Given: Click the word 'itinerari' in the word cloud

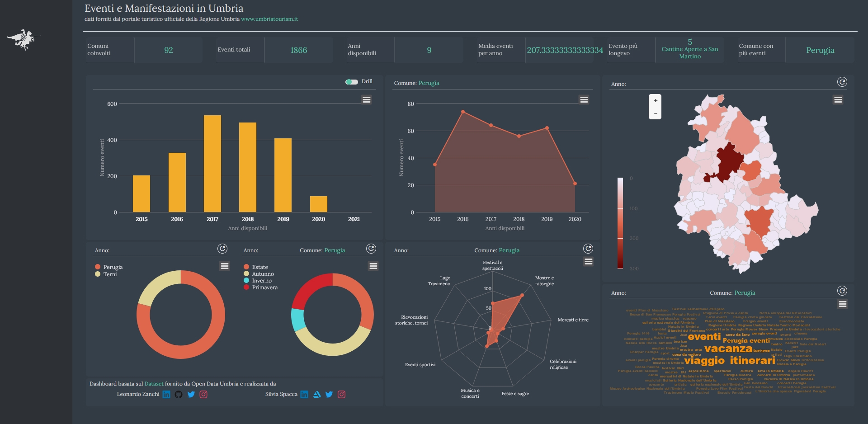Looking at the screenshot, I should [752, 360].
